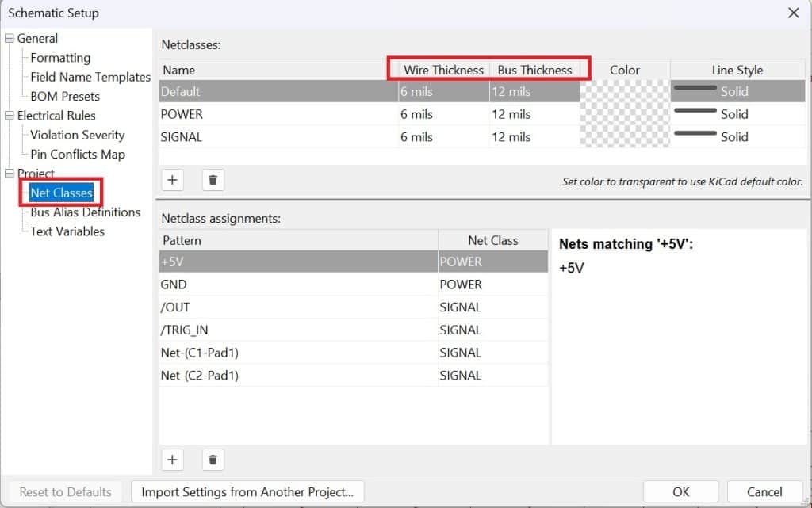Select the /OUT pattern cell
812x508 pixels.
pyautogui.click(x=299, y=307)
